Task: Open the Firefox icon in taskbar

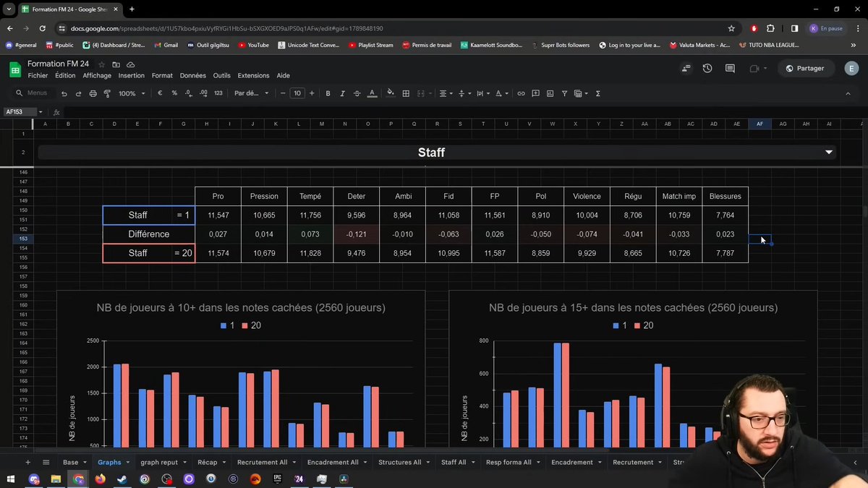Action: coord(100,479)
